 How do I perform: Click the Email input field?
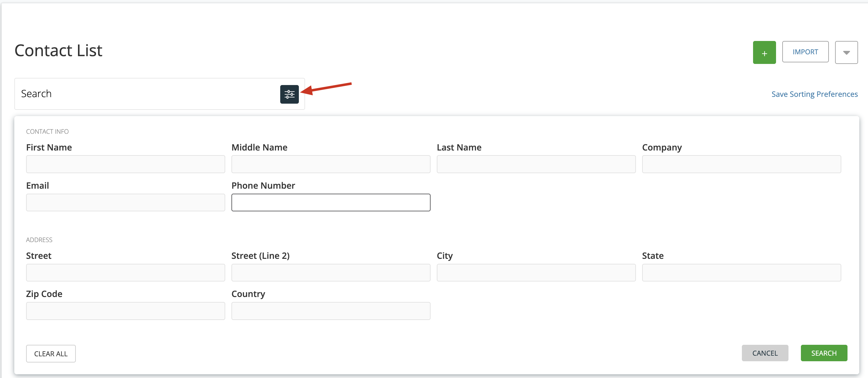tap(125, 202)
